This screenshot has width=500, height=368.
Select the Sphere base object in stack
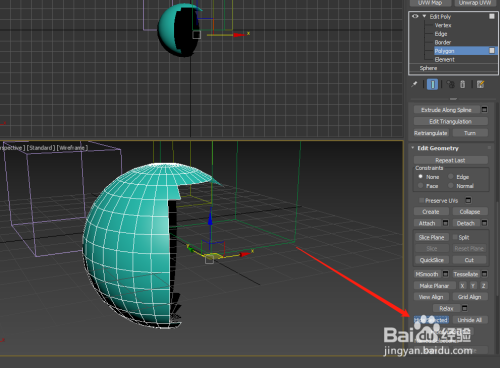coord(428,68)
